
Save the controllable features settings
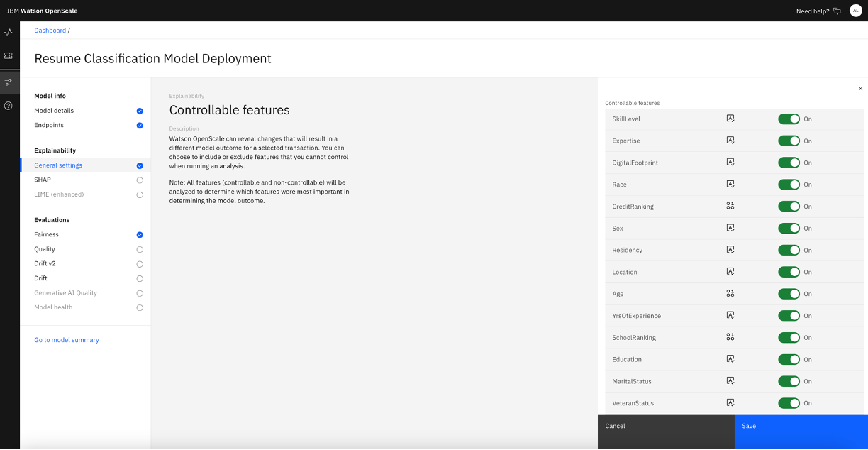(801, 432)
